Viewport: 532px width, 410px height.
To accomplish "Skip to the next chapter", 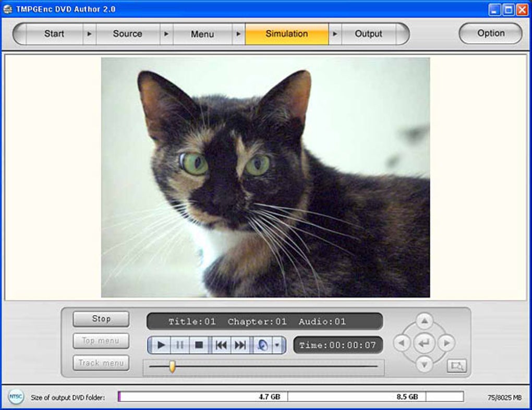I will point(240,345).
